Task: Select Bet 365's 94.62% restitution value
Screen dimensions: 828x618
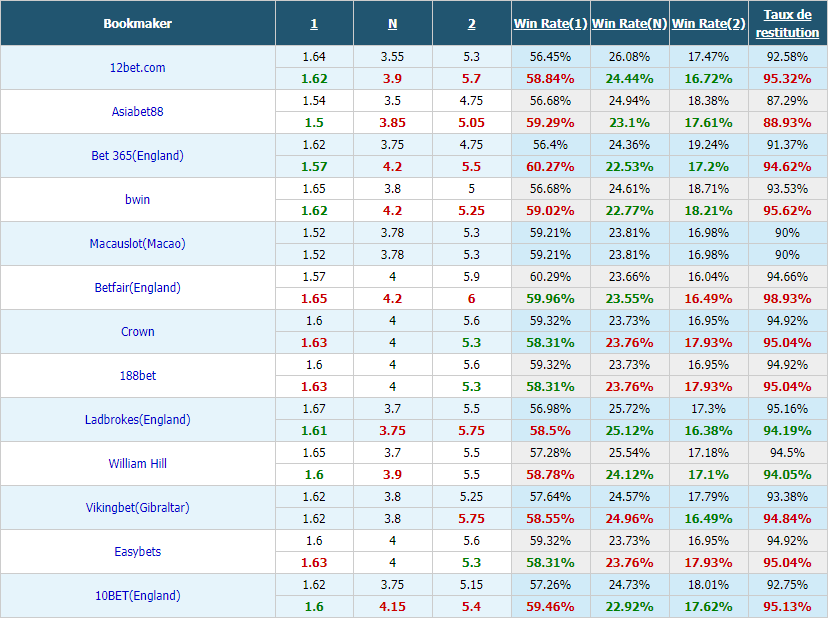Action: click(787, 166)
